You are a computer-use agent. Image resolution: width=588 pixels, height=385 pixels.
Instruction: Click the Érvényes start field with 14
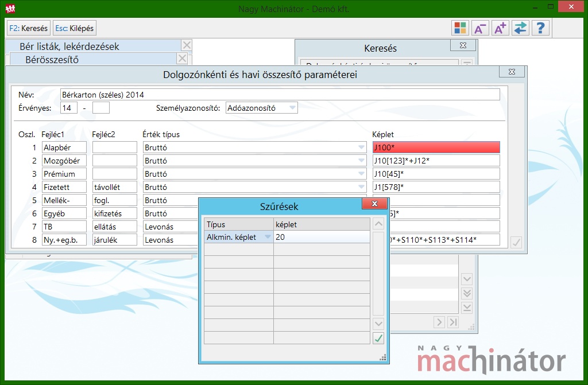pyautogui.click(x=69, y=108)
